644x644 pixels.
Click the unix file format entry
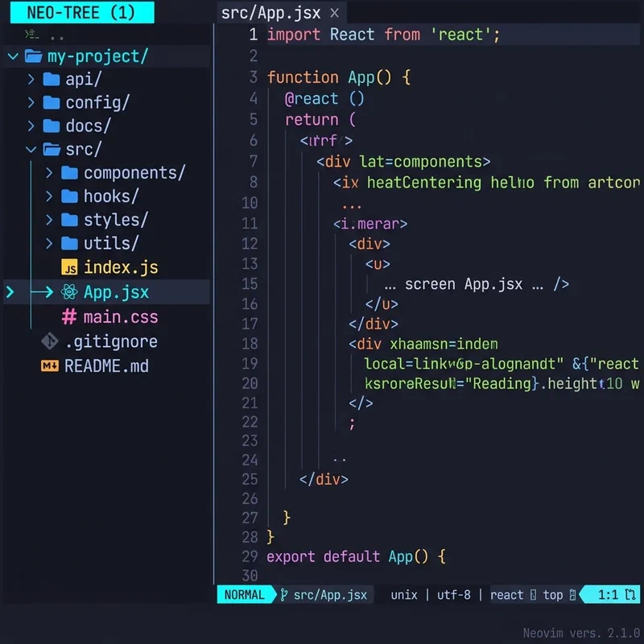[x=404, y=595]
